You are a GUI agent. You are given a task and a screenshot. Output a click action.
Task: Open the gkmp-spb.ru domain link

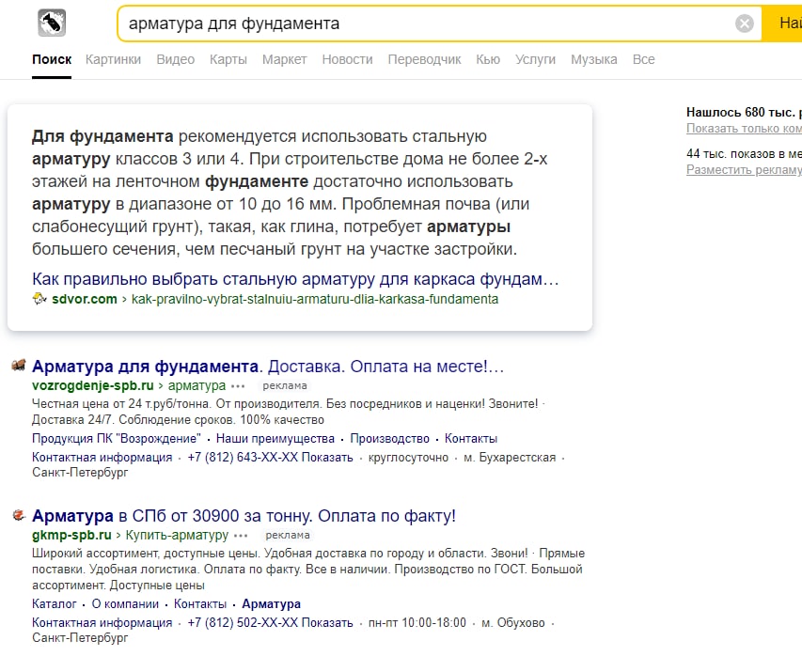click(x=71, y=536)
